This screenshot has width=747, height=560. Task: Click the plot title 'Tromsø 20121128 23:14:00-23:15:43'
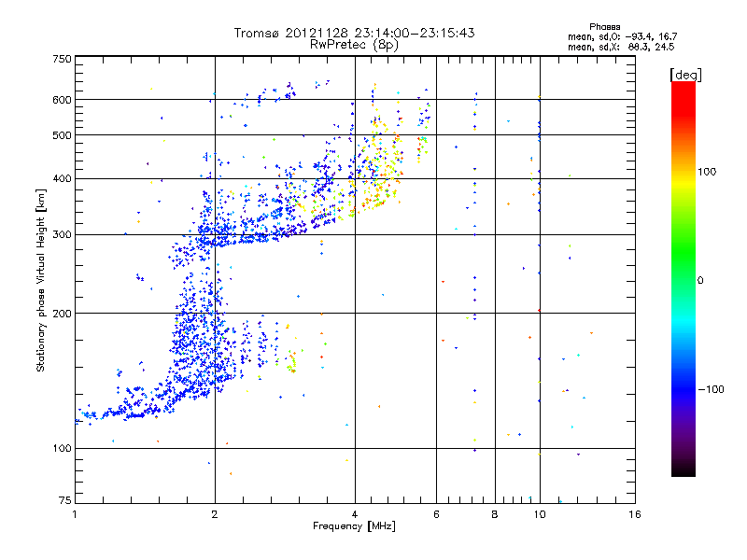pyautogui.click(x=354, y=33)
